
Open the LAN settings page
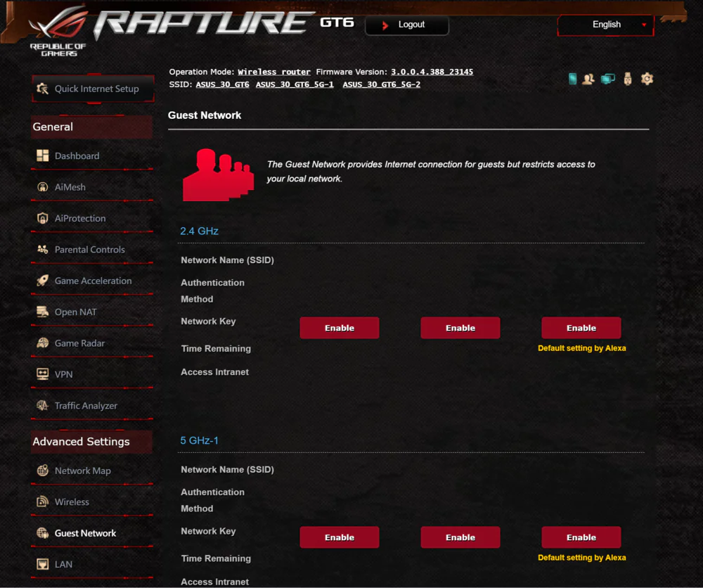tap(92, 564)
